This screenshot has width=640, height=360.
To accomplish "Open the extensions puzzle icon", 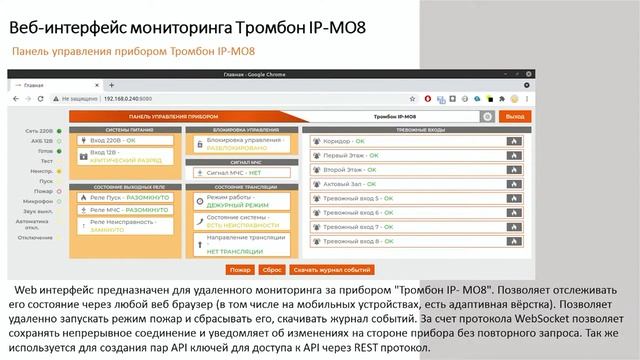I will coord(502,99).
